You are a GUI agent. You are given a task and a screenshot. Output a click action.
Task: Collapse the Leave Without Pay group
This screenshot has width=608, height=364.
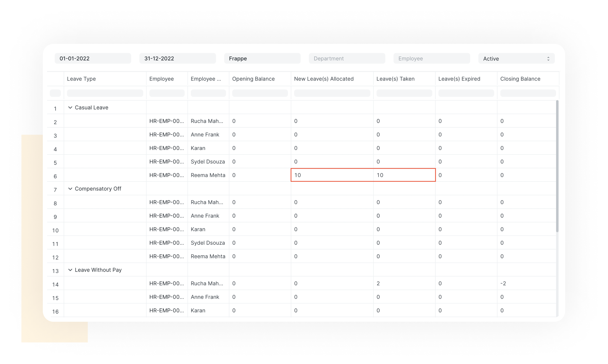pos(70,270)
